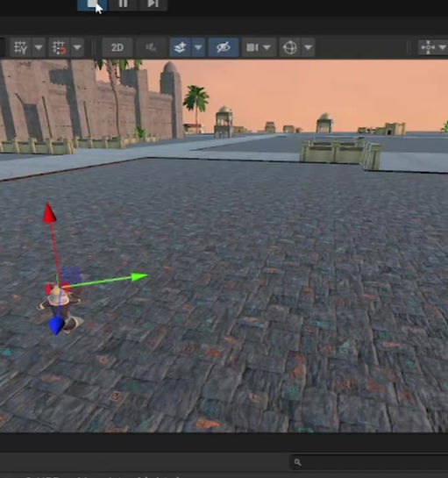Open the grid visibility options dropdown
This screenshot has height=478, width=448.
coord(39,47)
